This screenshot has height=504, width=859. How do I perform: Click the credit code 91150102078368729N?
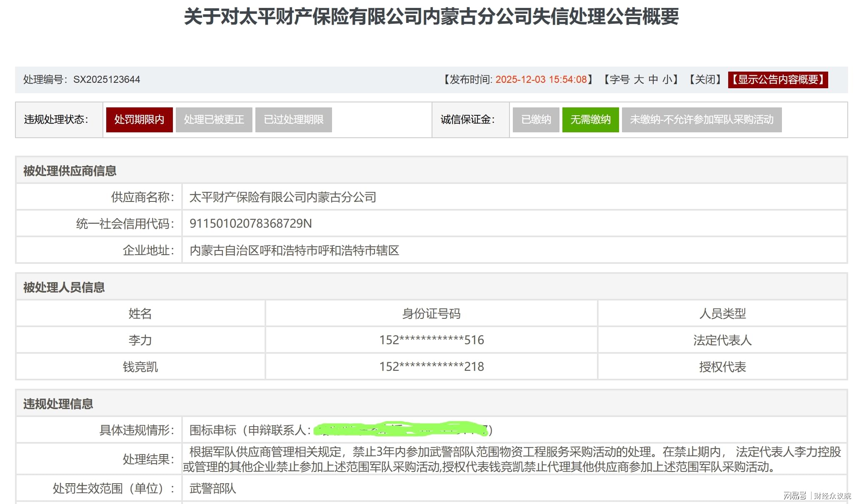[250, 223]
